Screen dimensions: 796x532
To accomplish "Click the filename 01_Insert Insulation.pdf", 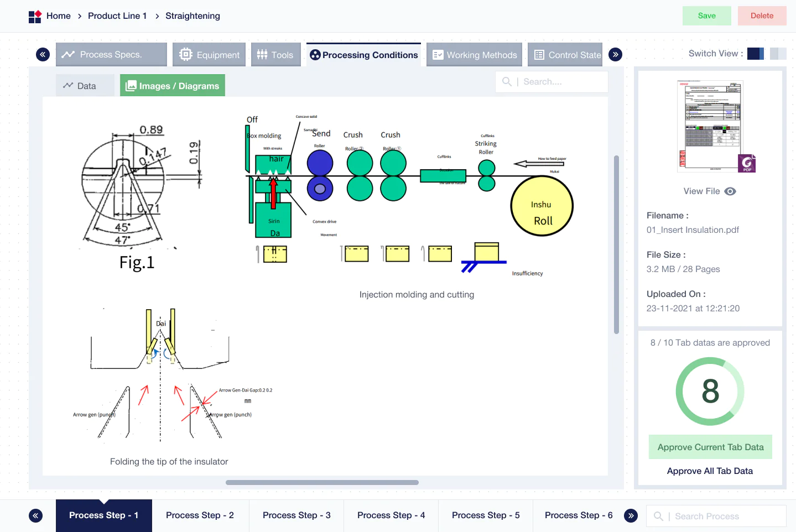I will click(x=693, y=230).
